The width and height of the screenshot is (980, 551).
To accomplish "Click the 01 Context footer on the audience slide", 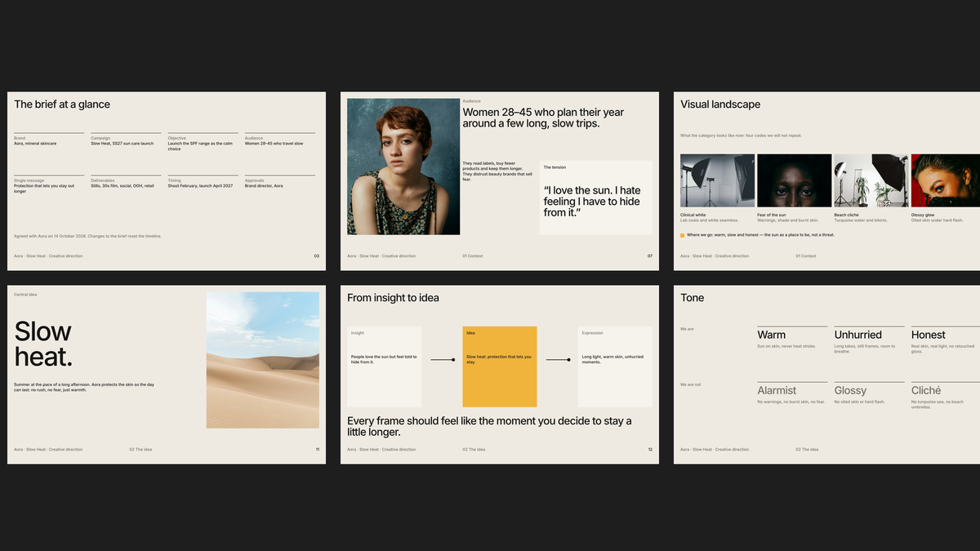I will [x=473, y=256].
